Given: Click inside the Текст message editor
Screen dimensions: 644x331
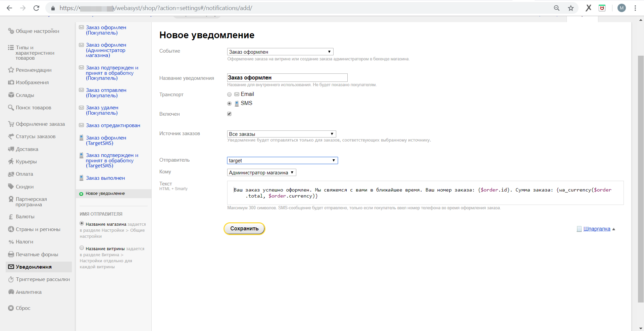Looking at the screenshot, I should click(x=425, y=193).
